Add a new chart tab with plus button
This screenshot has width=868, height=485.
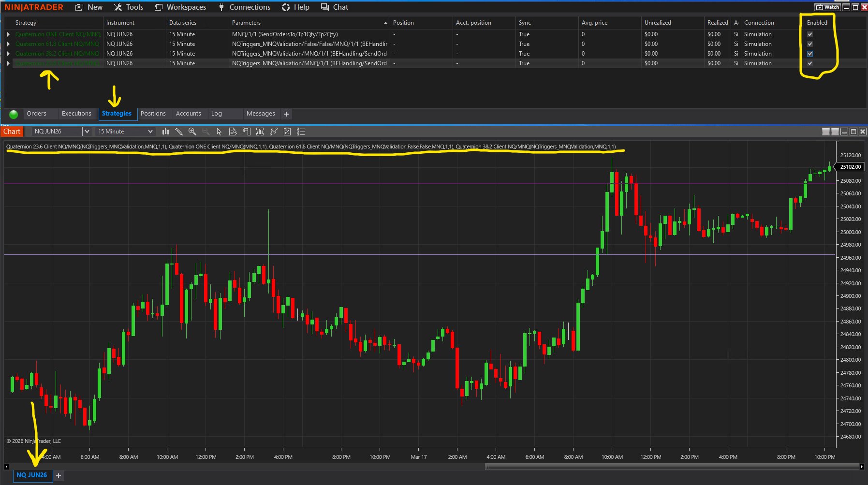(x=59, y=476)
